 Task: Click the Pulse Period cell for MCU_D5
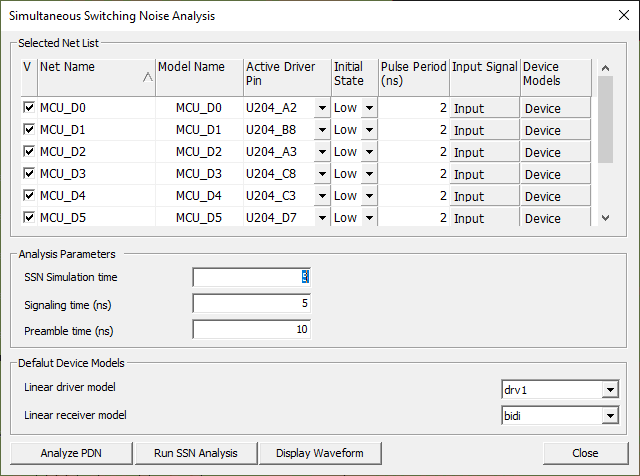point(413,218)
